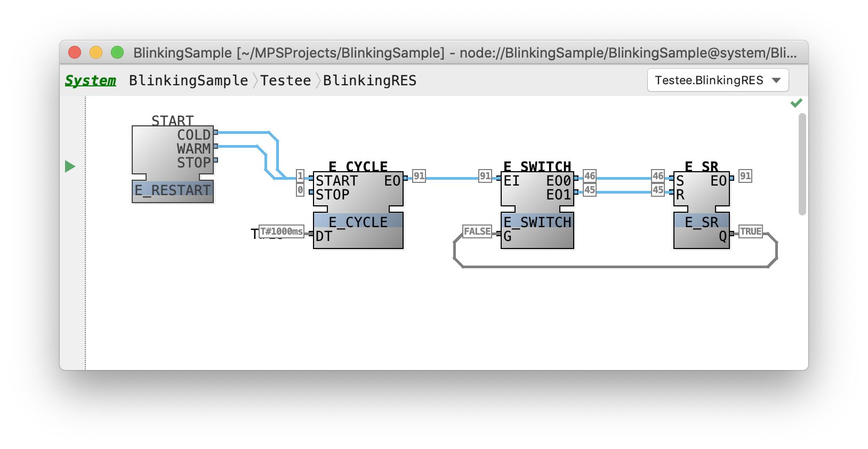Click the EO output on E_CYCLE

392,181
